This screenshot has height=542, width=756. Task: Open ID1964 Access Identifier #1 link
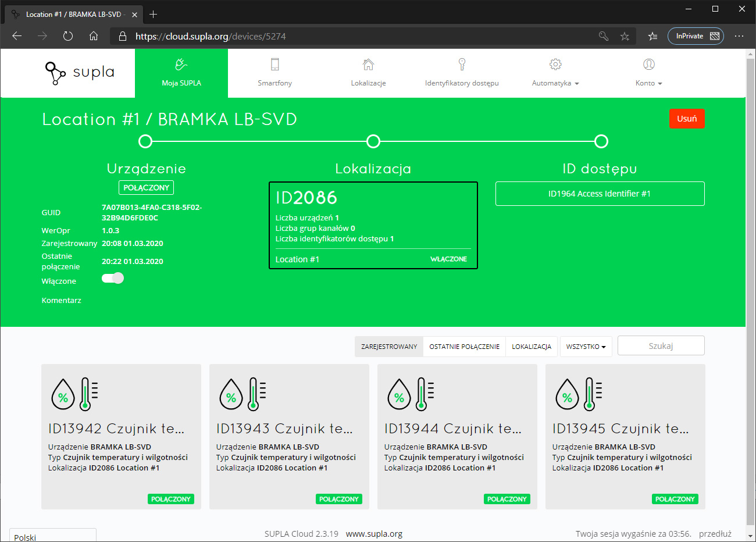tap(600, 194)
